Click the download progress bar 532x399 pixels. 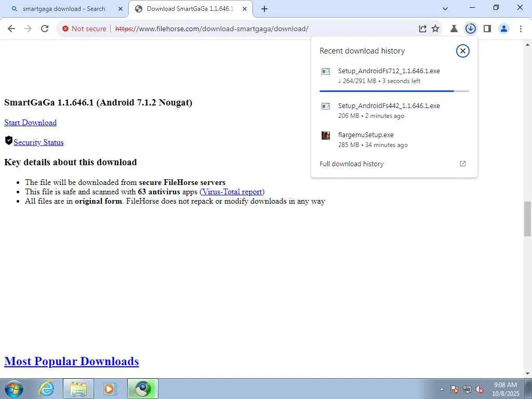click(x=394, y=91)
